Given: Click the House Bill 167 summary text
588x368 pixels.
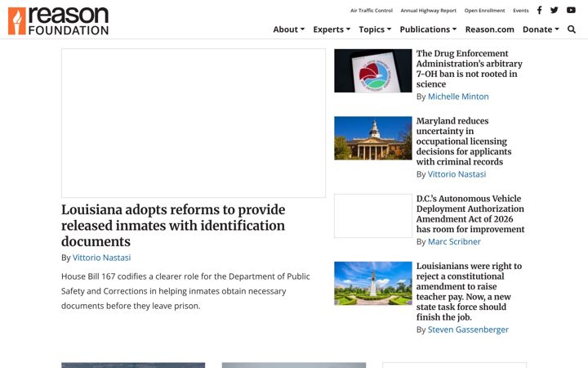Looking at the screenshot, I should click(185, 291).
